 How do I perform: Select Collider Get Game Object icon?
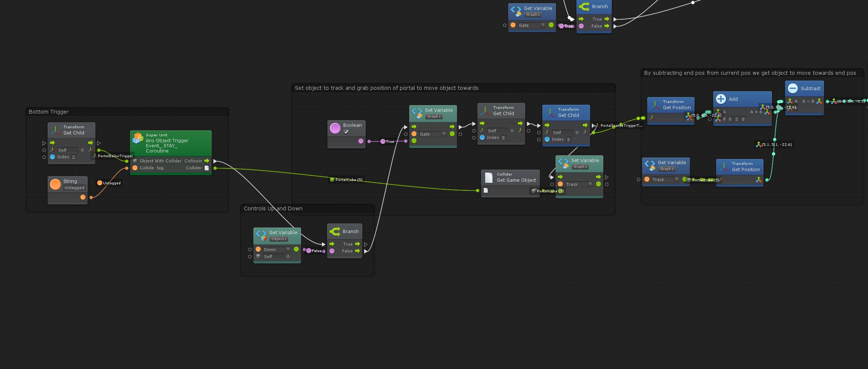(489, 177)
